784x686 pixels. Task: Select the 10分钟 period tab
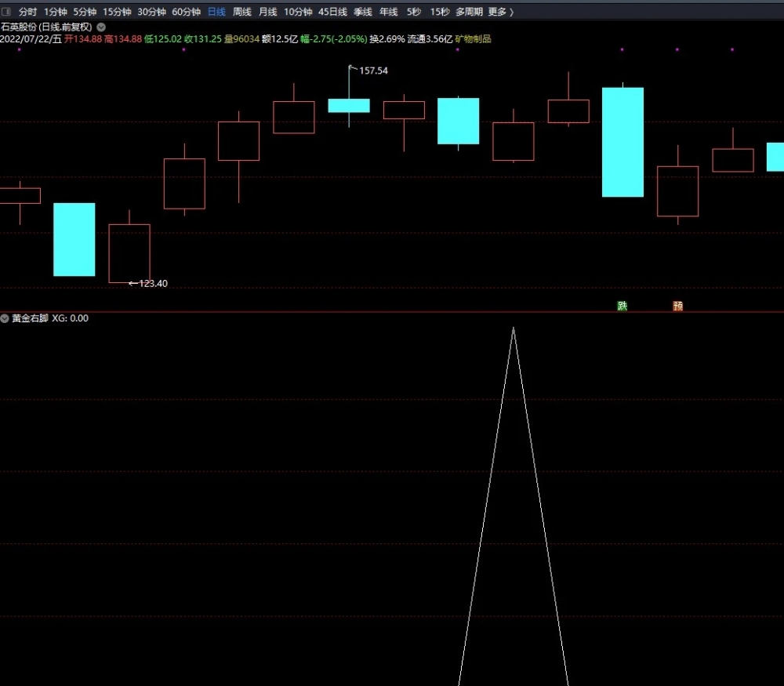298,12
